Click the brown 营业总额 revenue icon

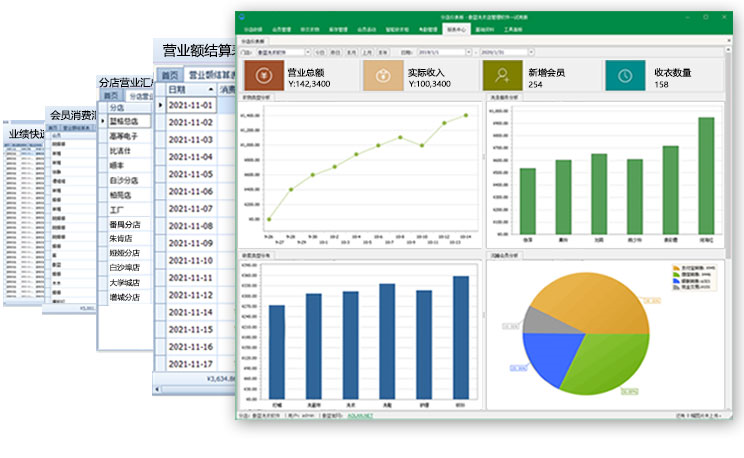pos(262,75)
